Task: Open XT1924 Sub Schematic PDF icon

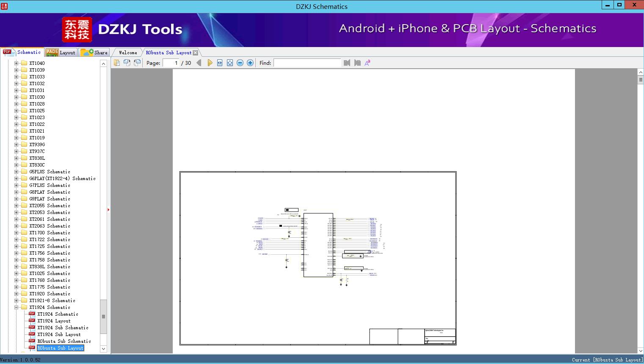Action: point(32,327)
